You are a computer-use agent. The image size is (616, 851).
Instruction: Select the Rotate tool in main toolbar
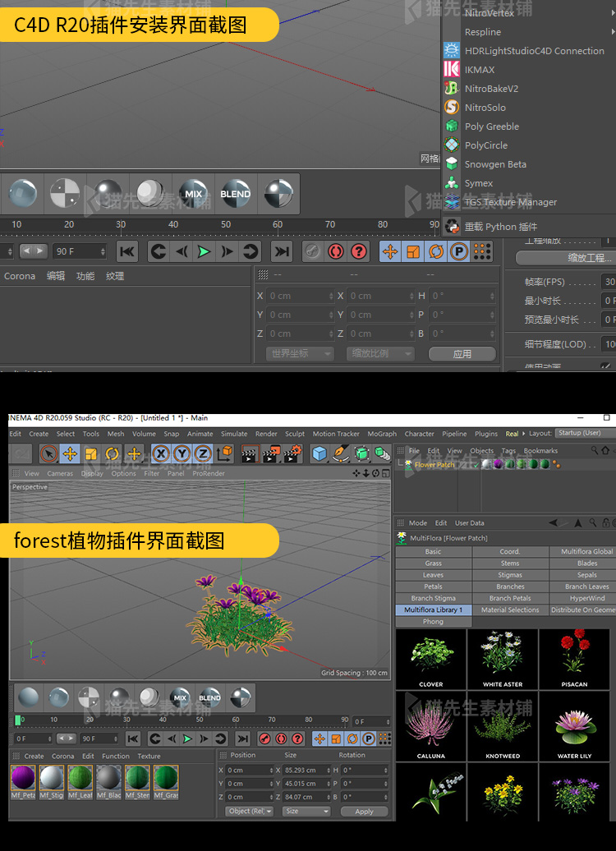pos(113,453)
